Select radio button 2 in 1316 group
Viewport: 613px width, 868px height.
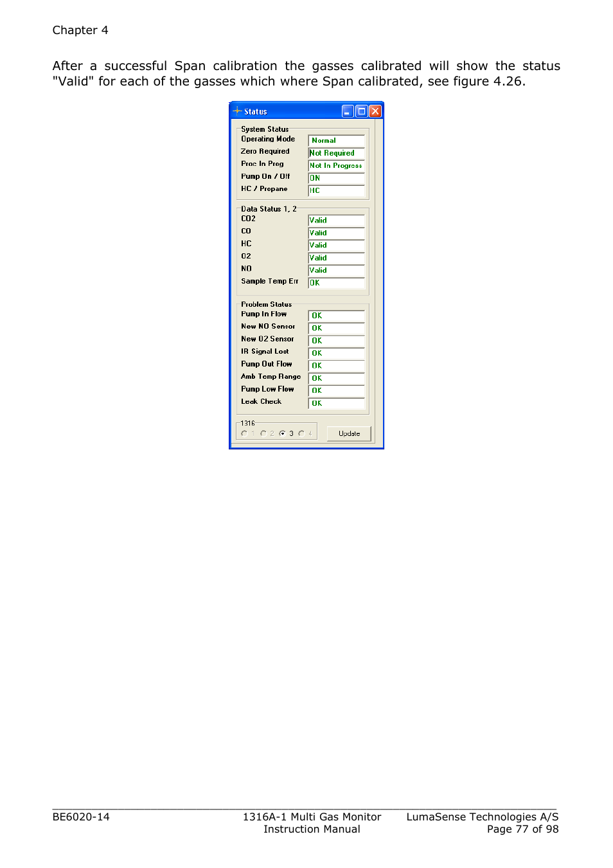tap(263, 433)
